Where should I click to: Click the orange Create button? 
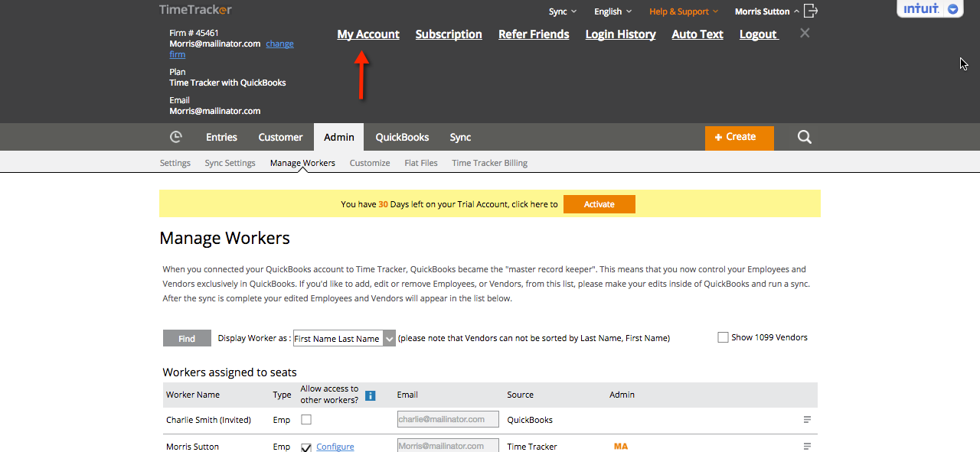coord(740,138)
